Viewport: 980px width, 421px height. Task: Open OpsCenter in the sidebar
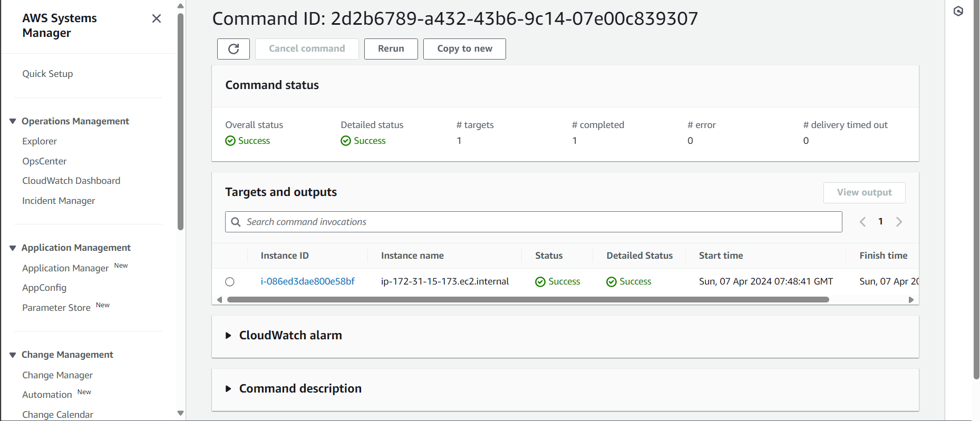(44, 161)
